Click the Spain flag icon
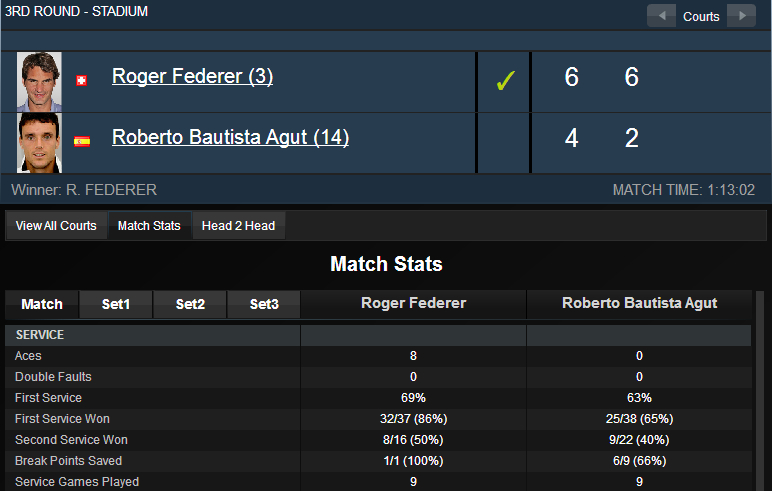 (82, 141)
